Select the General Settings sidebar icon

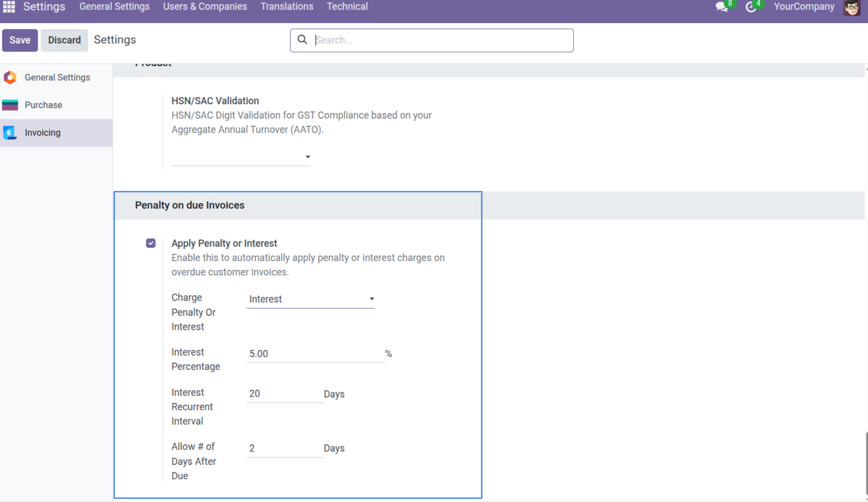[10, 77]
